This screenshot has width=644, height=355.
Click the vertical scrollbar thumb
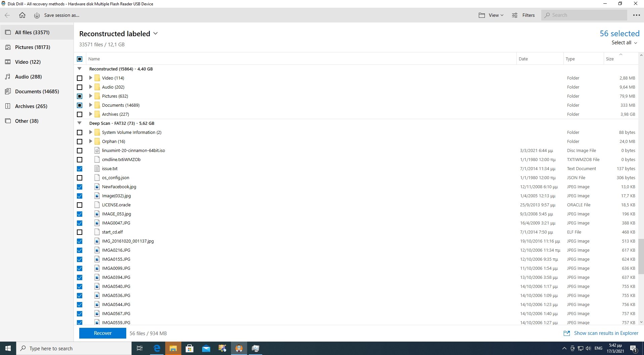click(641, 257)
